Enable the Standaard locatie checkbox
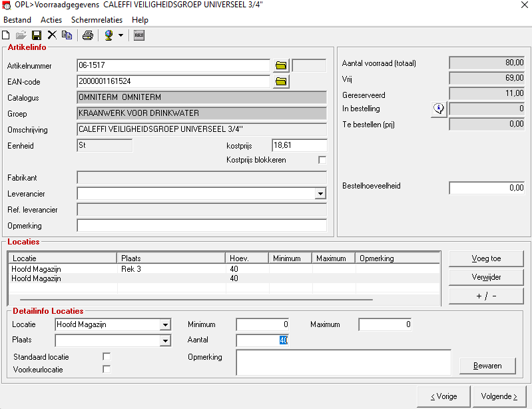 (x=107, y=357)
